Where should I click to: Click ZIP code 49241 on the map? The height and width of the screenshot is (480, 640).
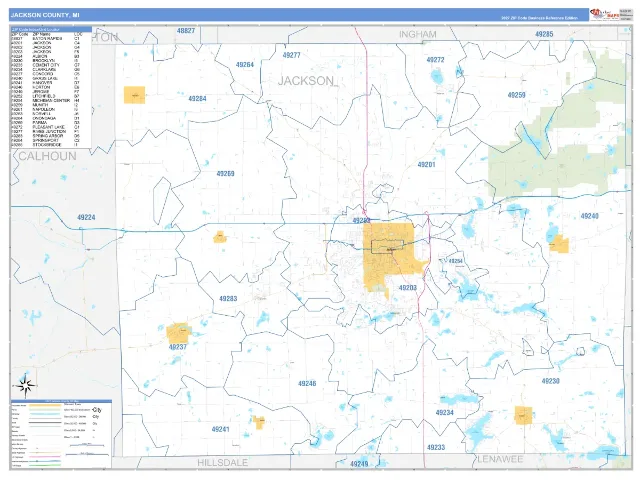coord(220,429)
